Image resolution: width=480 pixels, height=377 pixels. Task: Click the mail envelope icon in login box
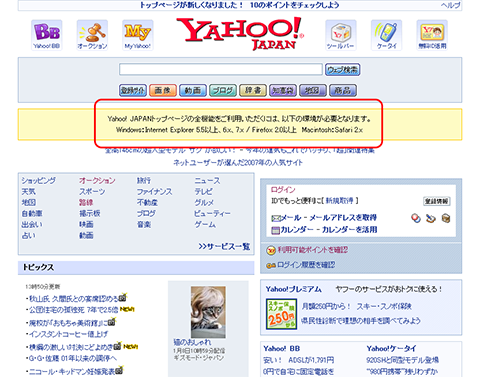point(276,218)
